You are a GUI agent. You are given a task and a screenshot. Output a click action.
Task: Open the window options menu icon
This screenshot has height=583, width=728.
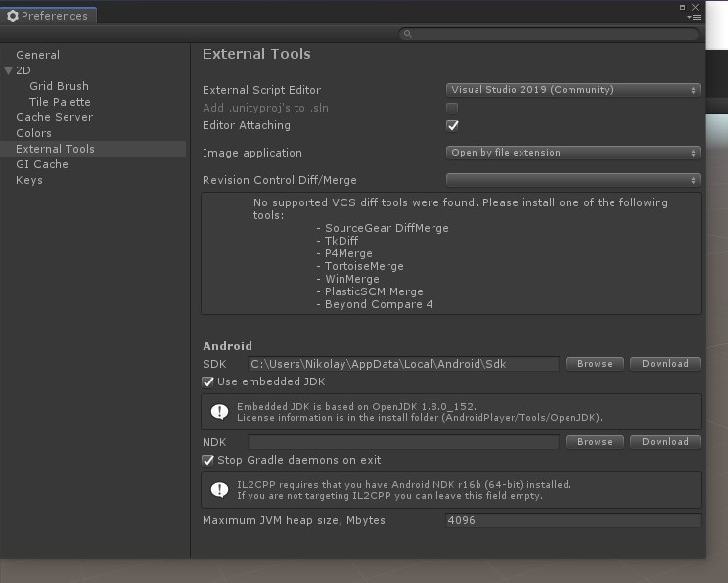tap(694, 18)
